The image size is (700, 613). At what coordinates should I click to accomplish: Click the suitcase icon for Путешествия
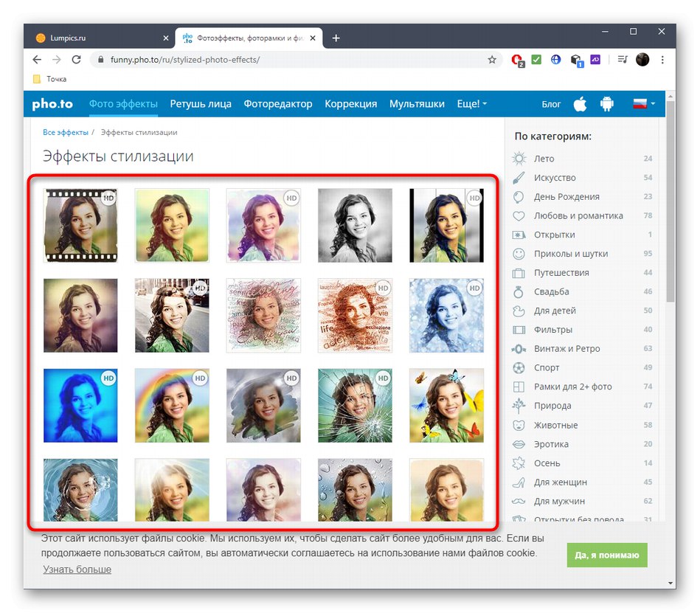(519, 273)
